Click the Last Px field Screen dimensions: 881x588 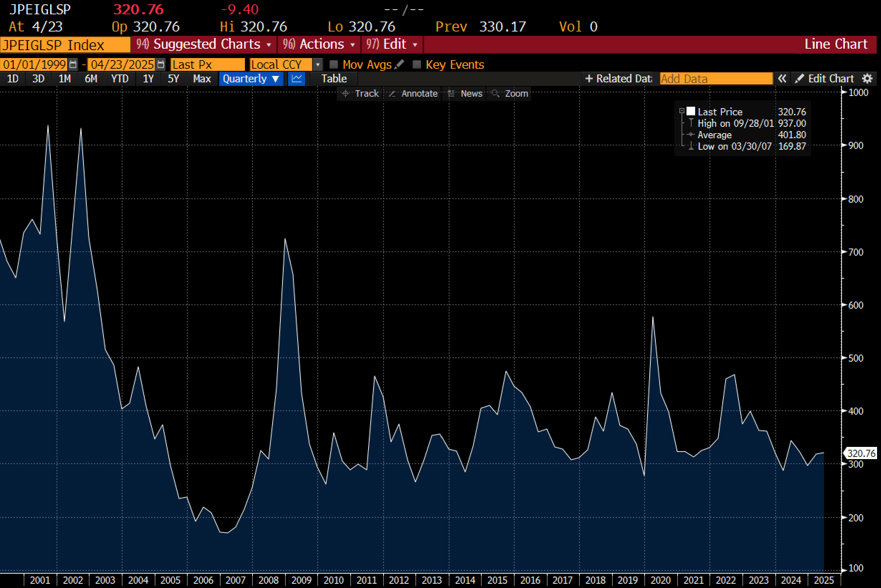pos(208,64)
